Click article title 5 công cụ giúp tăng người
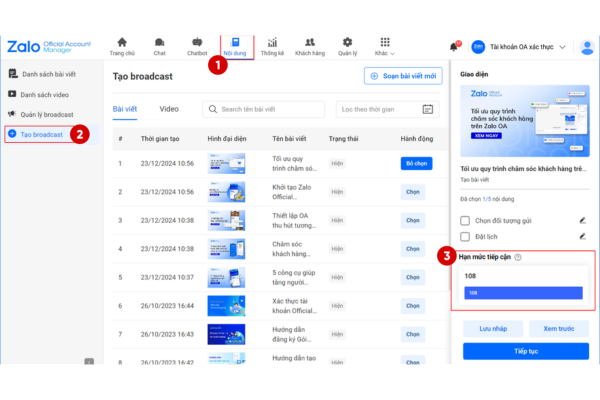600x400 pixels. (293, 277)
